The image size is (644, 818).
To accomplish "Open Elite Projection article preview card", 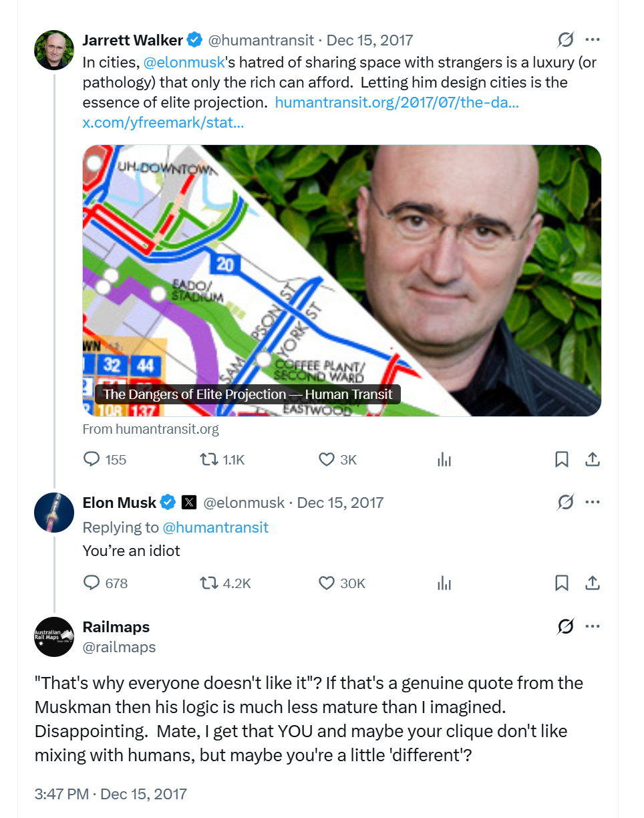I will coord(341,281).
